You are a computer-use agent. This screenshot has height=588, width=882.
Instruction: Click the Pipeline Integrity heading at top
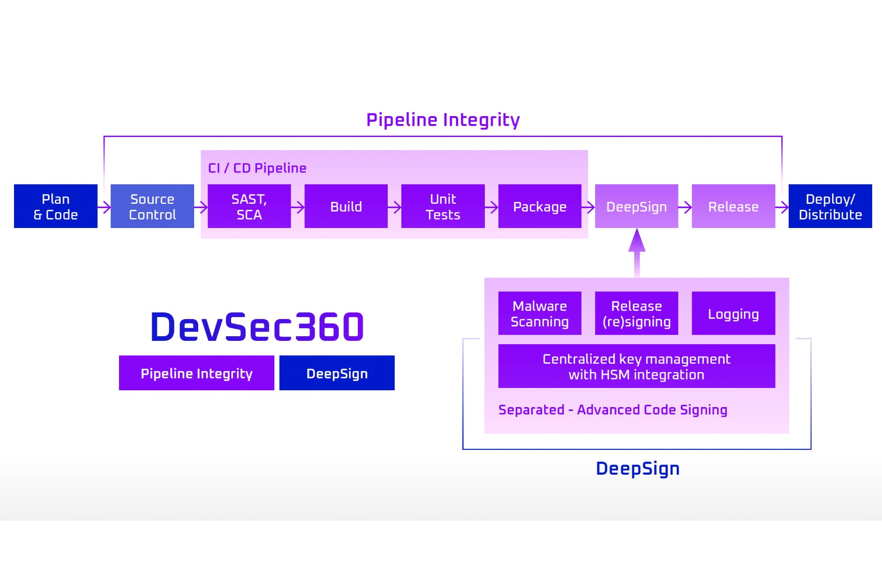click(x=442, y=120)
